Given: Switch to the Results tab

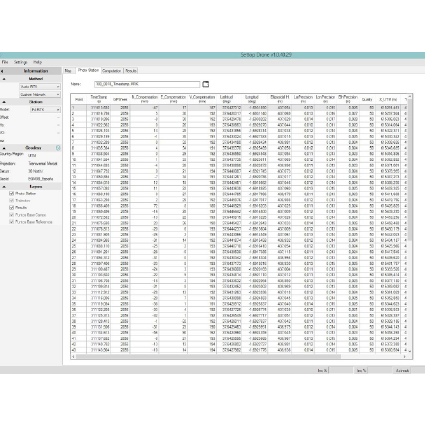Looking at the screenshot, I should pyautogui.click(x=131, y=71).
